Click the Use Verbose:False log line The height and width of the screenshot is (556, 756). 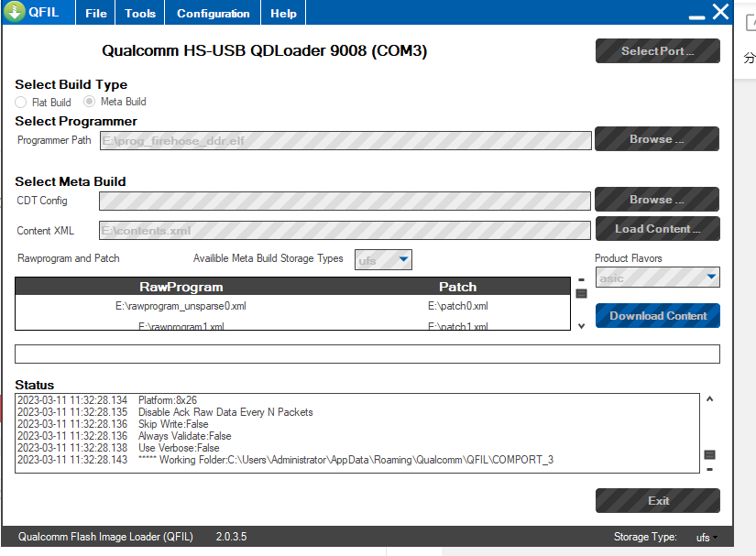(x=118, y=448)
